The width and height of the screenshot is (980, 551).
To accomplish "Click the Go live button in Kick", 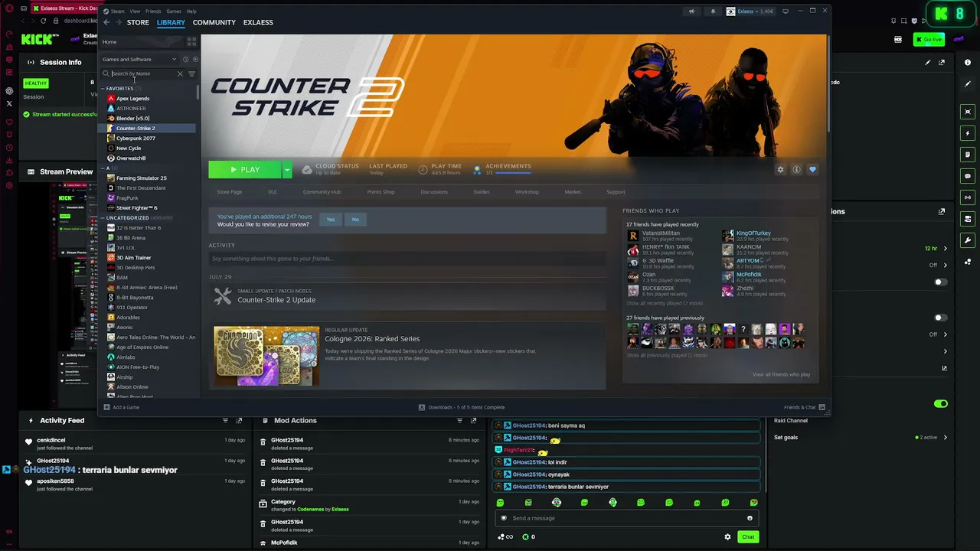I will 929,40.
